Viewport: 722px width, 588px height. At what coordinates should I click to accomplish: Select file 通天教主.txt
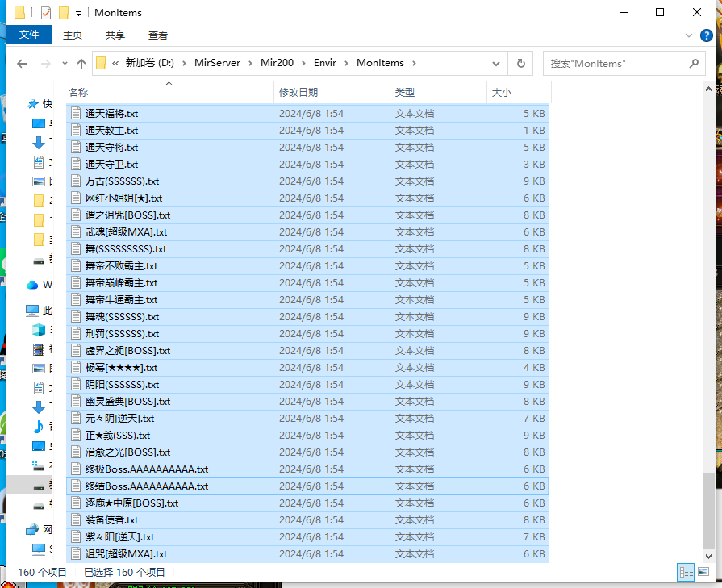tap(307, 131)
